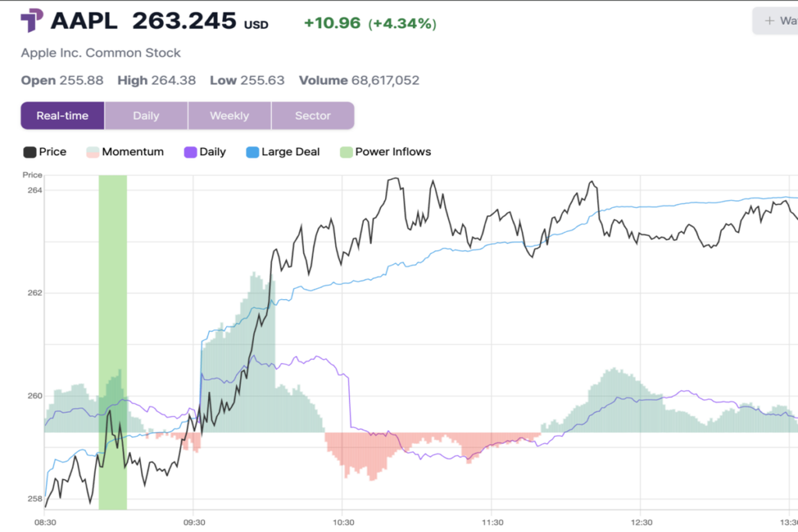The width and height of the screenshot is (798, 532).
Task: Open the Weekly tab
Action: pos(229,115)
